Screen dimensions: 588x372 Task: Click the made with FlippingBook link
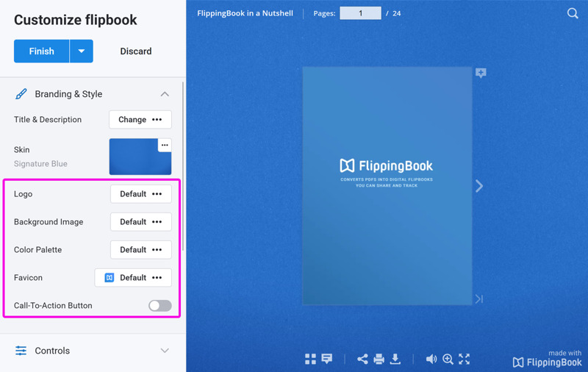[548, 359]
